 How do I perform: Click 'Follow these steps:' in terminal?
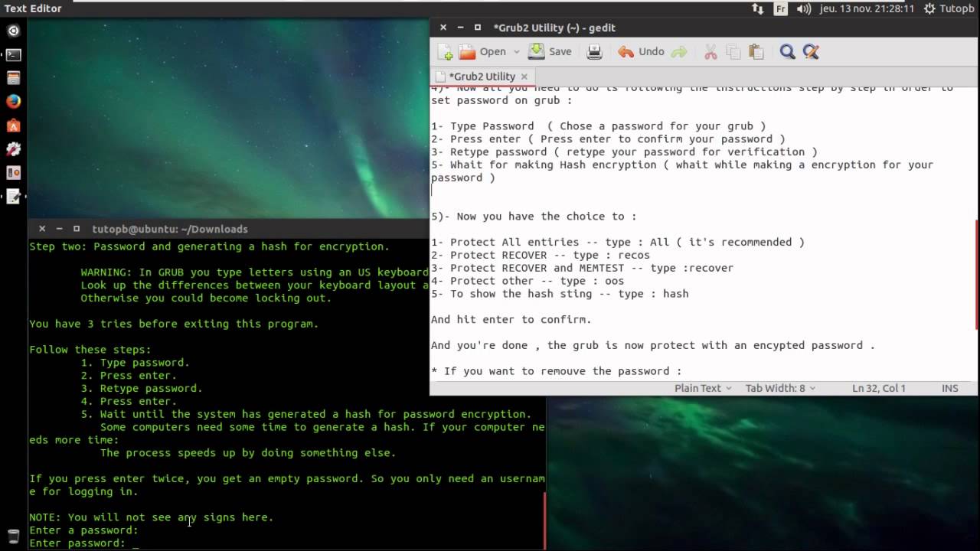coord(90,350)
